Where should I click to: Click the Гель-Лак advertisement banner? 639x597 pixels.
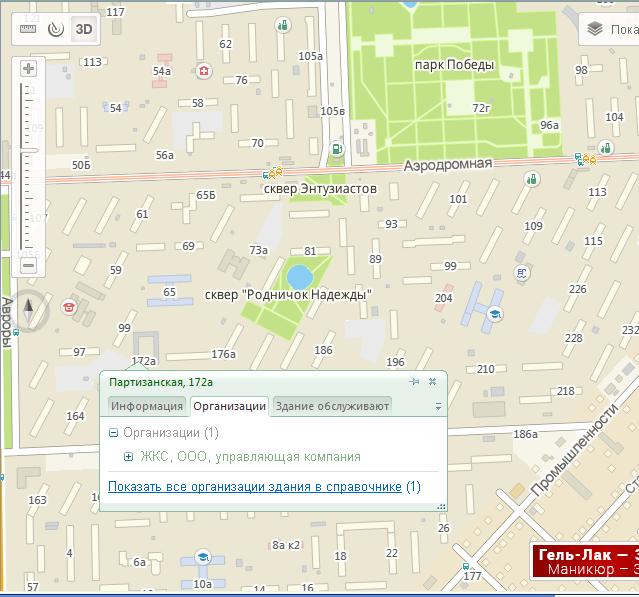click(x=585, y=561)
